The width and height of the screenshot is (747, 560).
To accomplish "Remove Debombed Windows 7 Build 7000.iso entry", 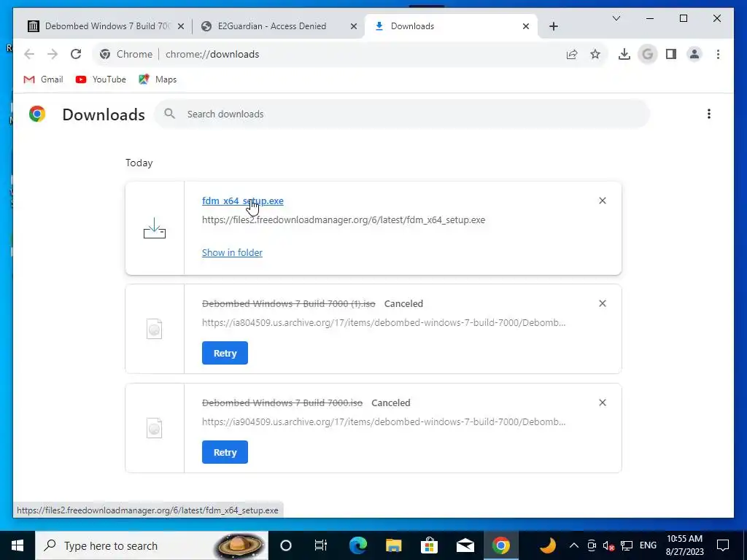I will point(602,402).
